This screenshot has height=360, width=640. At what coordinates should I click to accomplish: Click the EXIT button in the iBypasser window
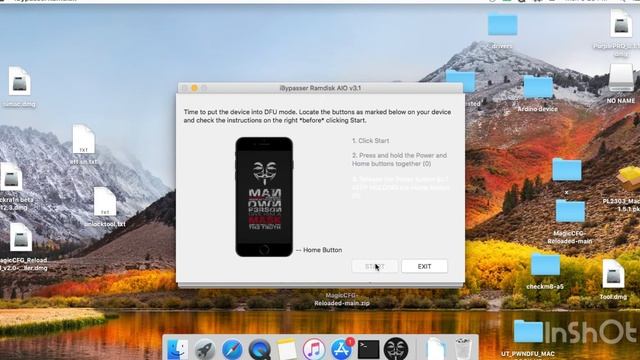tap(424, 267)
